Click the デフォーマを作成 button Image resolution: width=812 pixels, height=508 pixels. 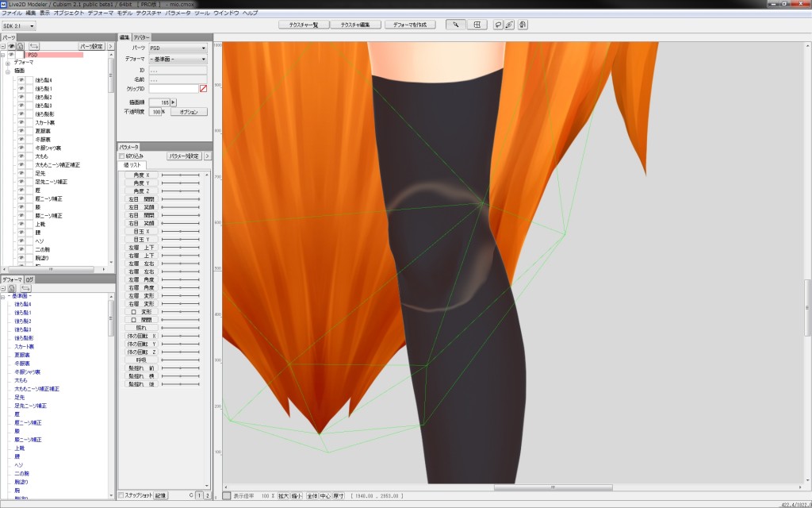410,25
